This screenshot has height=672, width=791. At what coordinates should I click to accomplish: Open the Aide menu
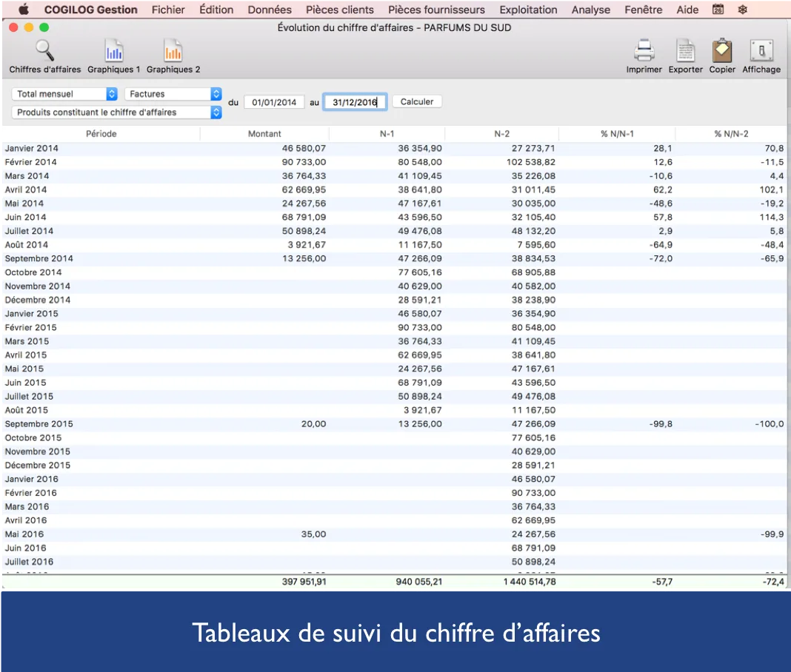(687, 10)
